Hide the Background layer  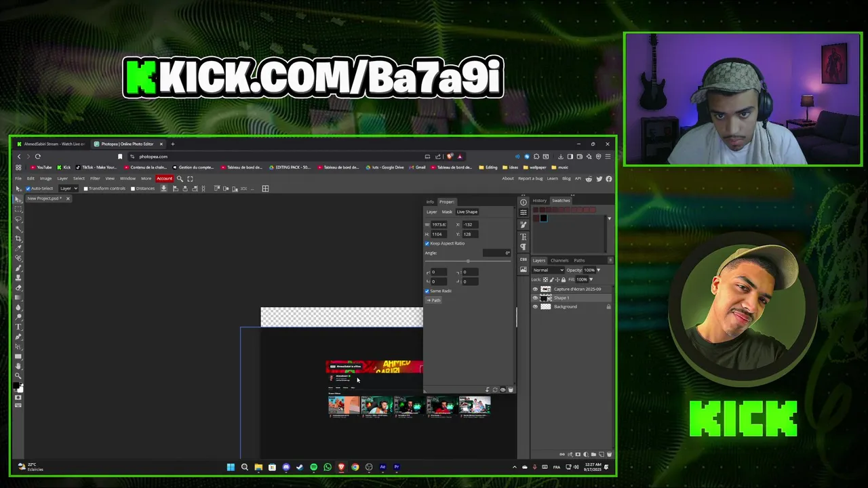535,307
